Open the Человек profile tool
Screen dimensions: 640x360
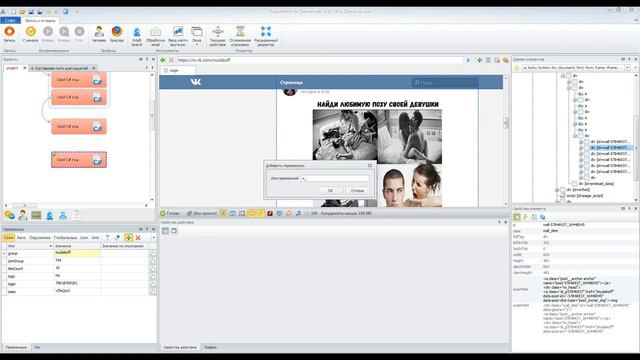coord(99,34)
